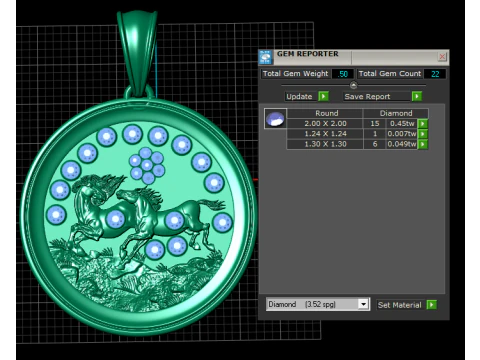Screen dimensions: 480x360
Task: Click the Set Material button
Action: [399, 305]
